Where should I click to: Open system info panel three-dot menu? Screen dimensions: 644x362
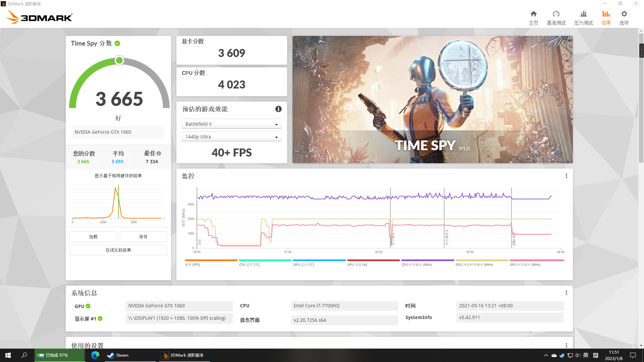(x=567, y=293)
